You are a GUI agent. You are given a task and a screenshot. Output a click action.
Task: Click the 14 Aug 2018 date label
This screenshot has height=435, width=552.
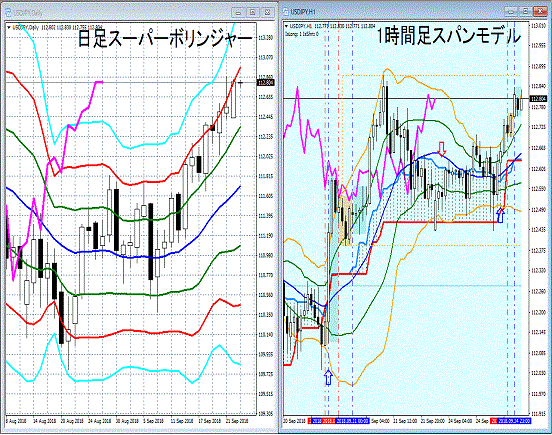[x=44, y=421]
